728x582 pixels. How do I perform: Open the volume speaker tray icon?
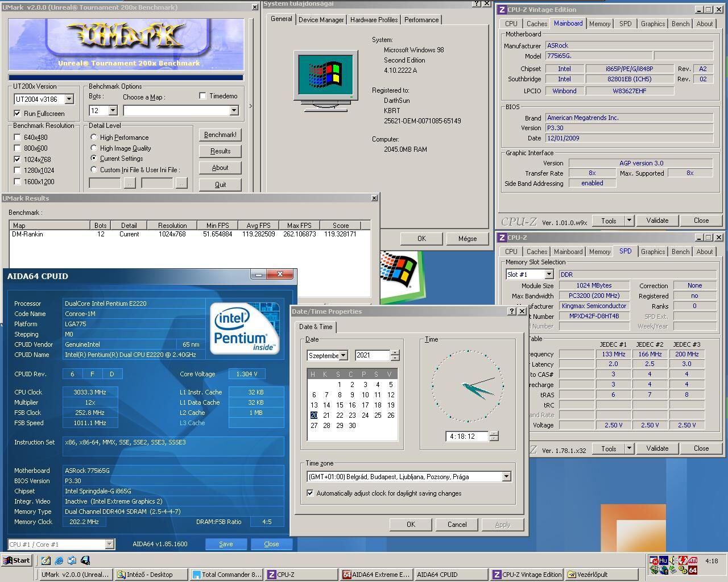[x=673, y=560]
